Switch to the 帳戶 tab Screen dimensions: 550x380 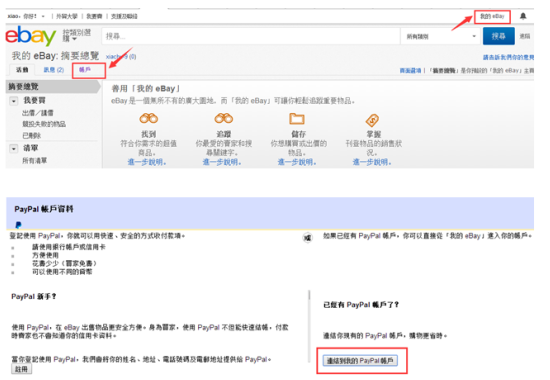click(85, 70)
